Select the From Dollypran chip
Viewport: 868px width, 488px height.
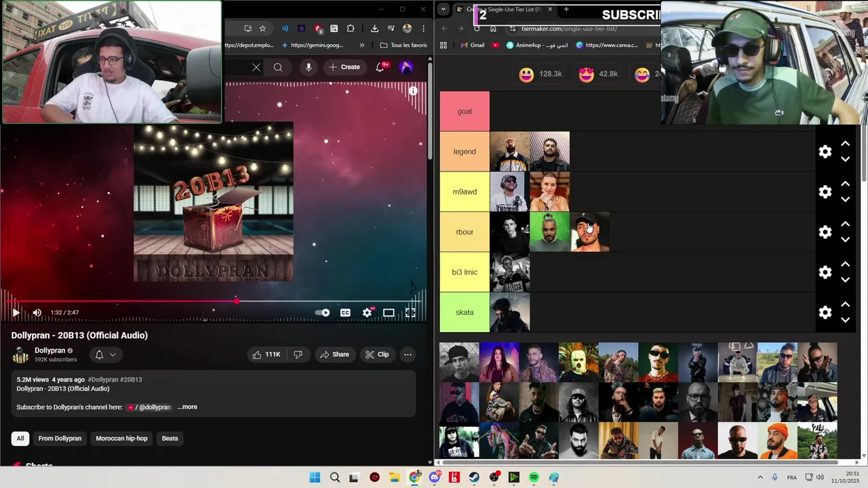coord(60,439)
